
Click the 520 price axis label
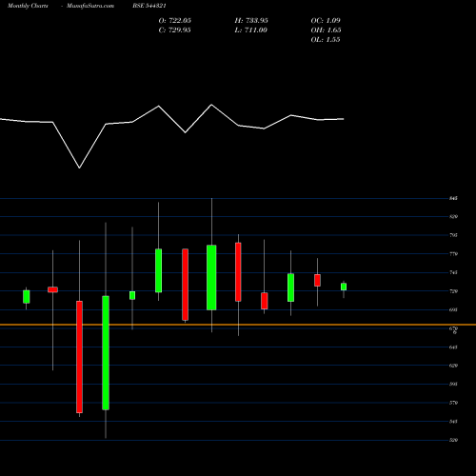[453, 440]
